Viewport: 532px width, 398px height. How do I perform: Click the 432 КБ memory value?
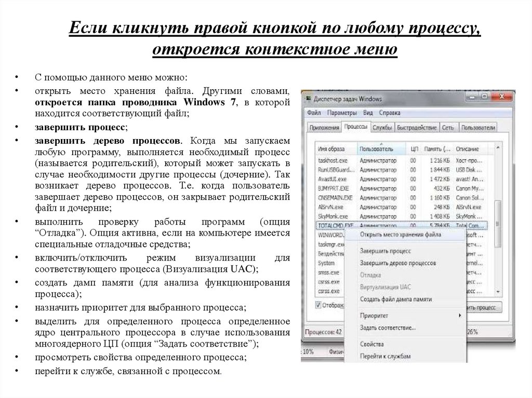coord(442,188)
